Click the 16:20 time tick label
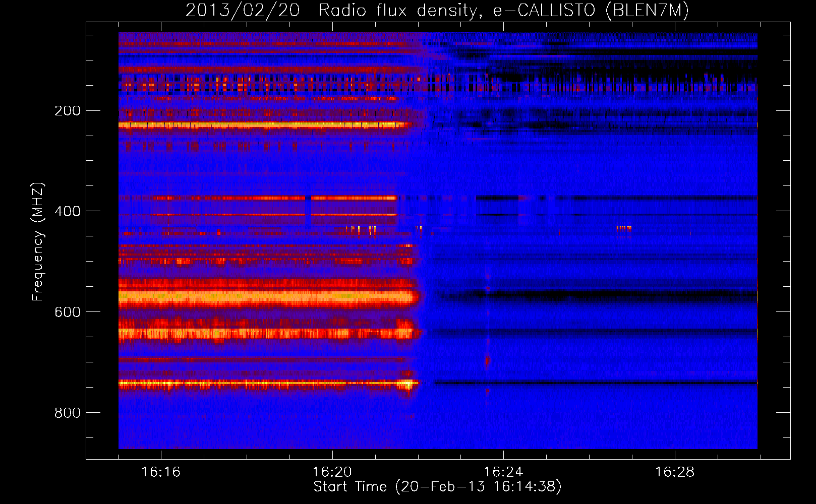Screen dimensions: 816x504 point(332,472)
